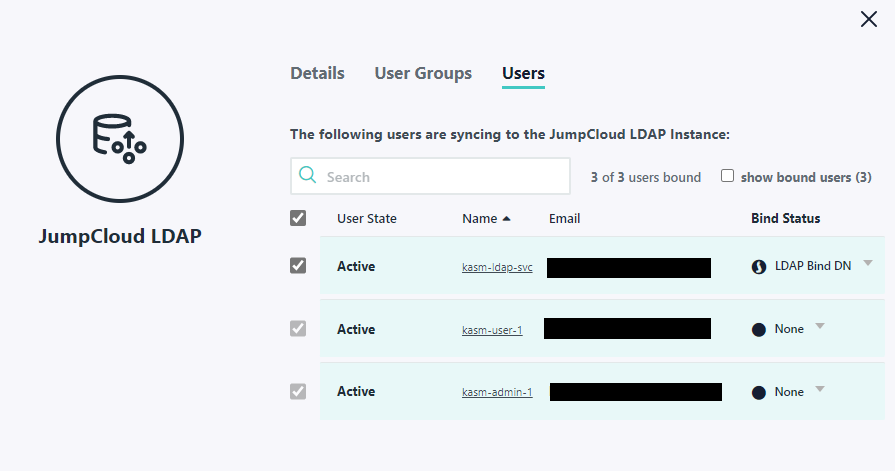
Task: Open bind status dropdown for kasm-user-1
Action: tap(819, 326)
